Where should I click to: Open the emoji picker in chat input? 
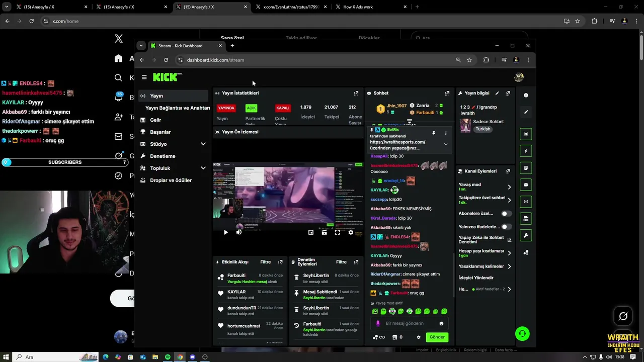click(441, 323)
